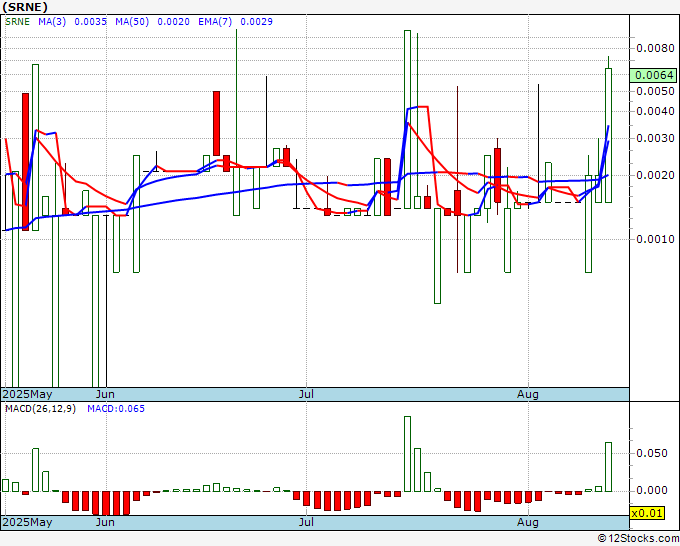Click the 2025May label on price chart axis

(x=27, y=394)
